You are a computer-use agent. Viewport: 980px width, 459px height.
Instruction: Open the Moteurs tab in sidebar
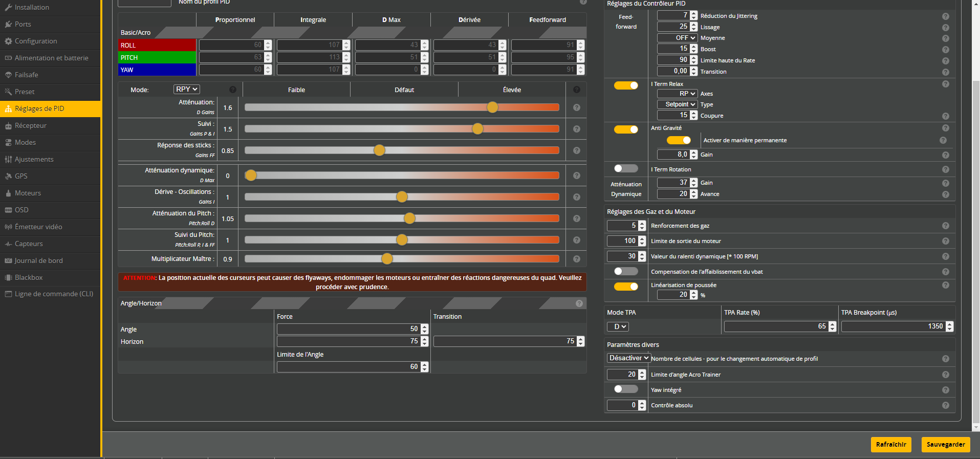pyautogui.click(x=28, y=193)
